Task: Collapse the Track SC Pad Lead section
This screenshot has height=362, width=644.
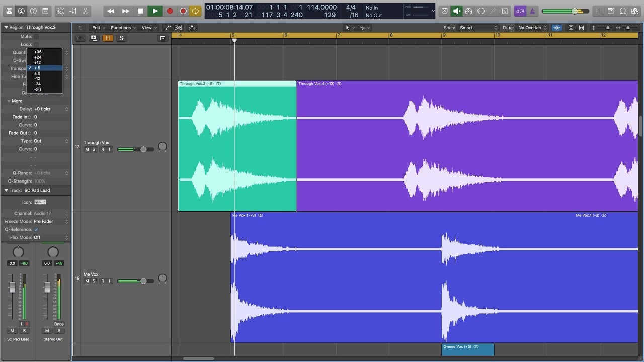Action: tap(6, 190)
